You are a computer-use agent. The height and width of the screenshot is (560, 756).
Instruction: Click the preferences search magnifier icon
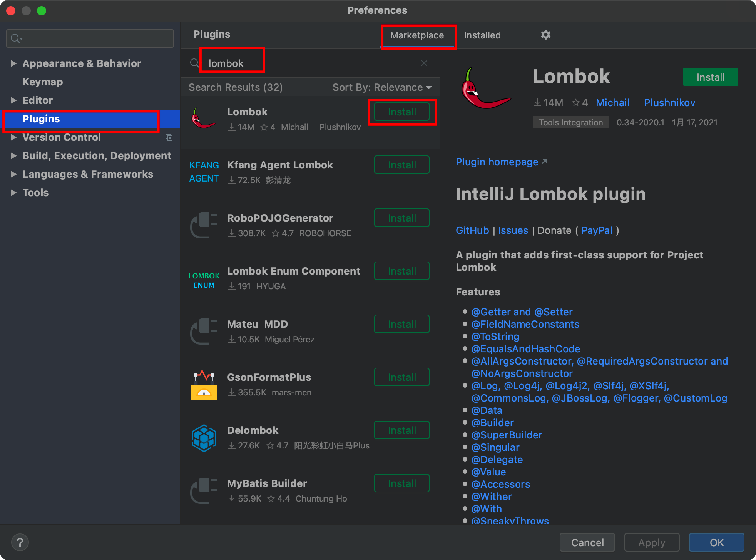tap(16, 38)
